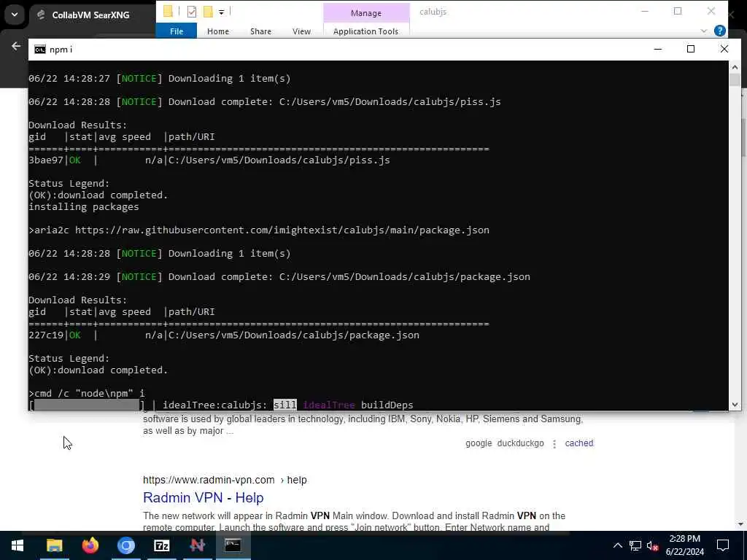Open the cached link for the result
The width and height of the screenshot is (747, 560).
pyautogui.click(x=578, y=443)
